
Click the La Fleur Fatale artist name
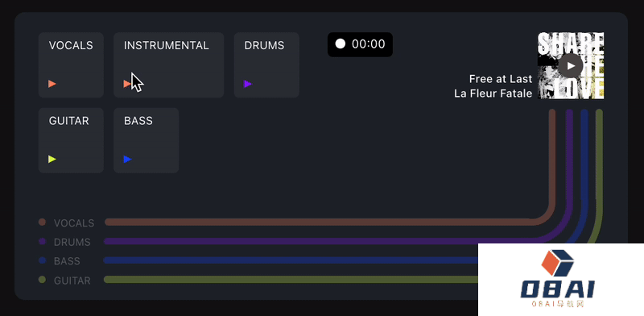click(493, 94)
